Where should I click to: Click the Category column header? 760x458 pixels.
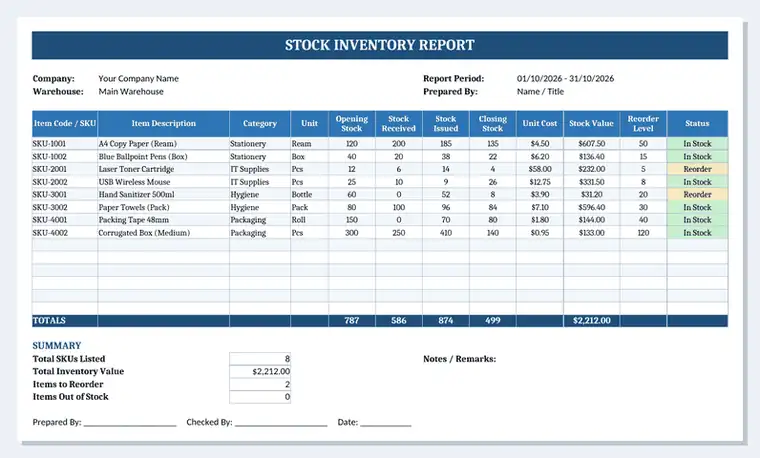point(260,124)
